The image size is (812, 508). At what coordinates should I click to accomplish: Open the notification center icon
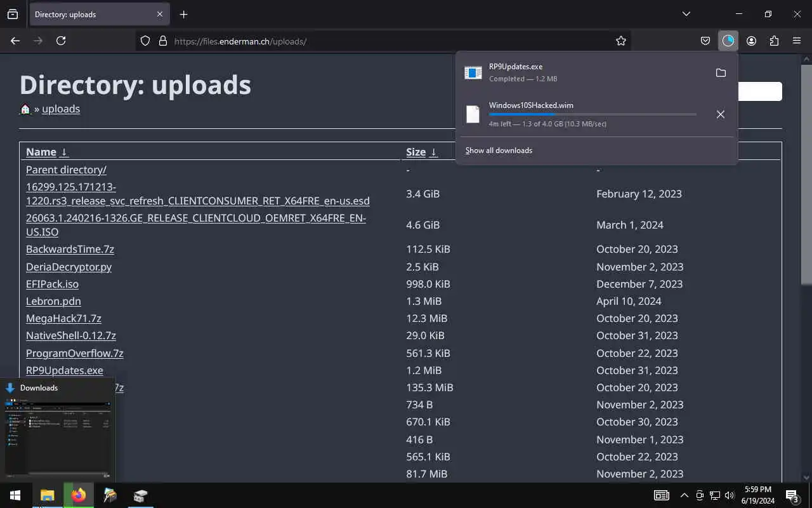coord(792,495)
